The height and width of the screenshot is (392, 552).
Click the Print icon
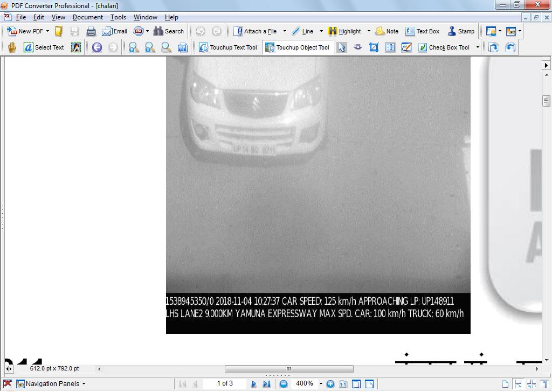click(x=91, y=31)
